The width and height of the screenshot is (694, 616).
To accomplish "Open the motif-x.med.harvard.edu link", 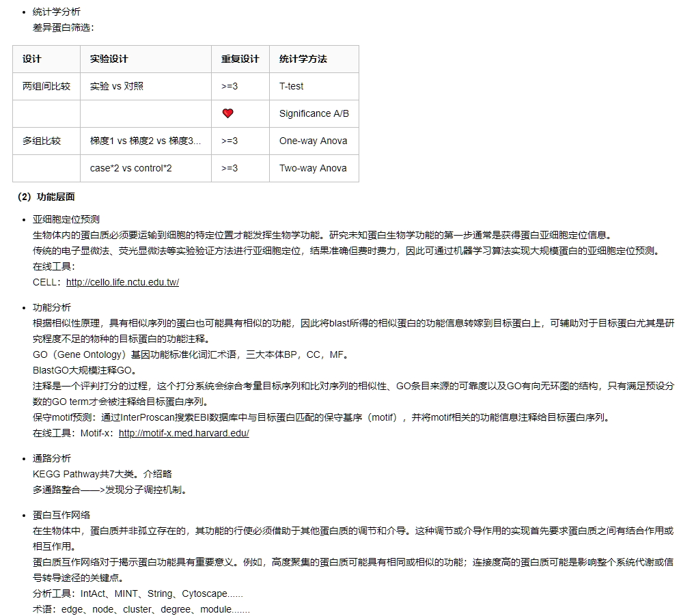I will pos(184,433).
